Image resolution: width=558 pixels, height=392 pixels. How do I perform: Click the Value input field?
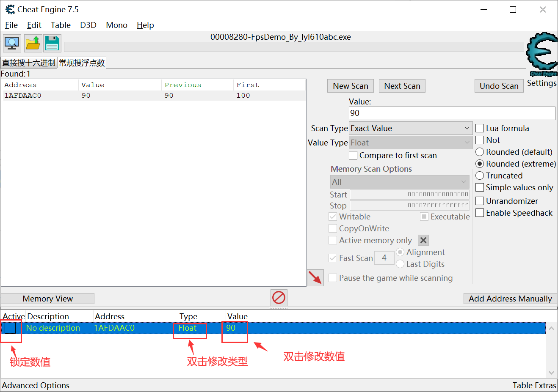pos(451,113)
